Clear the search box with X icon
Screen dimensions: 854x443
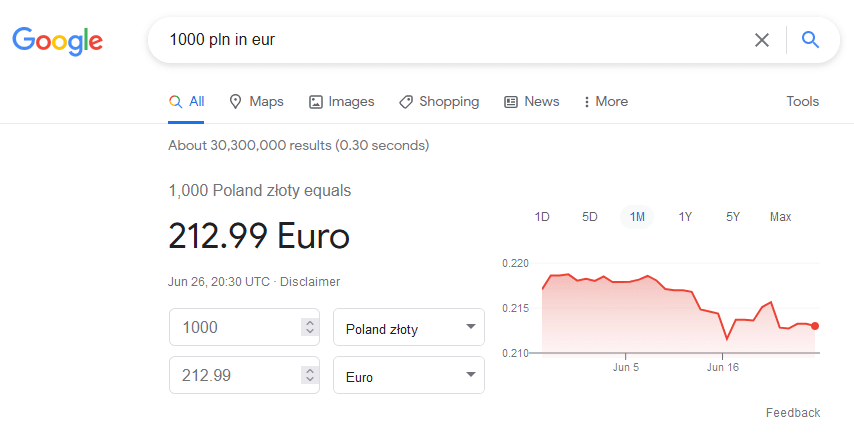pos(761,40)
